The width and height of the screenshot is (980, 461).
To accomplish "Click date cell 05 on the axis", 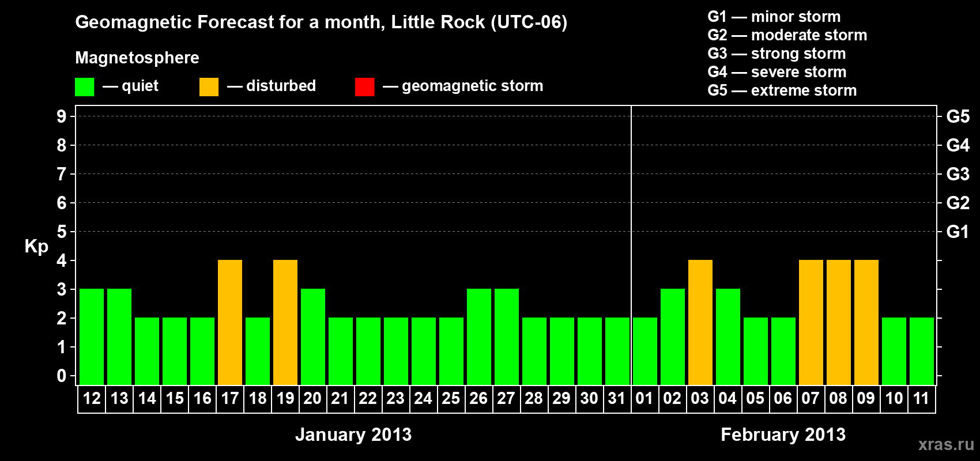I will point(756,399).
